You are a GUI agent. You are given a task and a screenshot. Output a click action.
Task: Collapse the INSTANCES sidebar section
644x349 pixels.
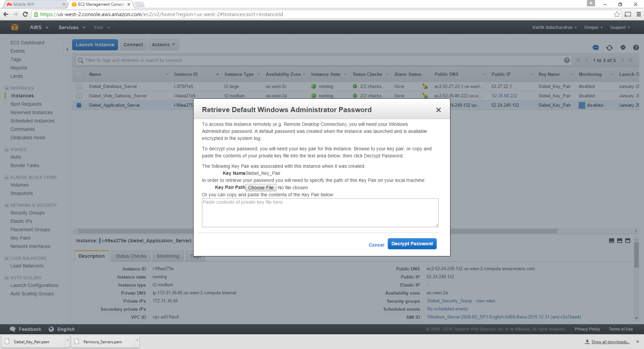7,88
